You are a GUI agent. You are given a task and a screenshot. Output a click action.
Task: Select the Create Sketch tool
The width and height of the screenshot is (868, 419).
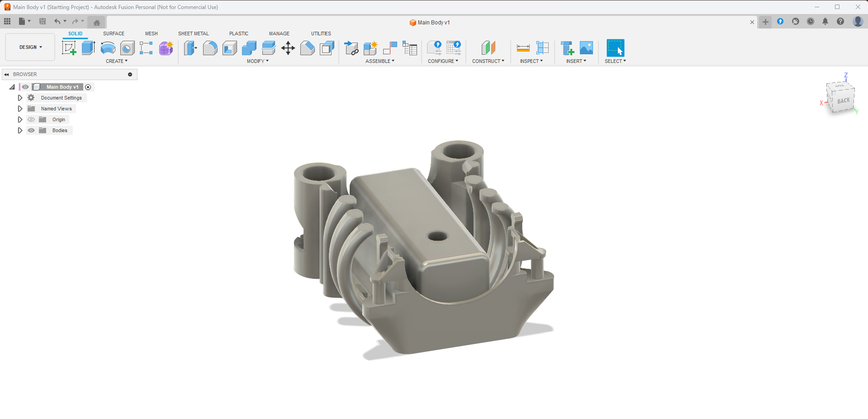click(x=69, y=48)
